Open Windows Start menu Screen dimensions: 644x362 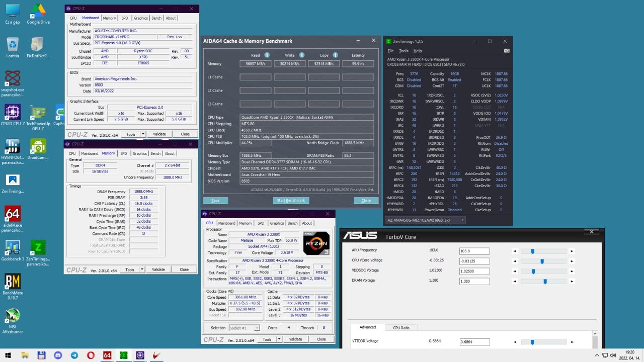coord(8,355)
